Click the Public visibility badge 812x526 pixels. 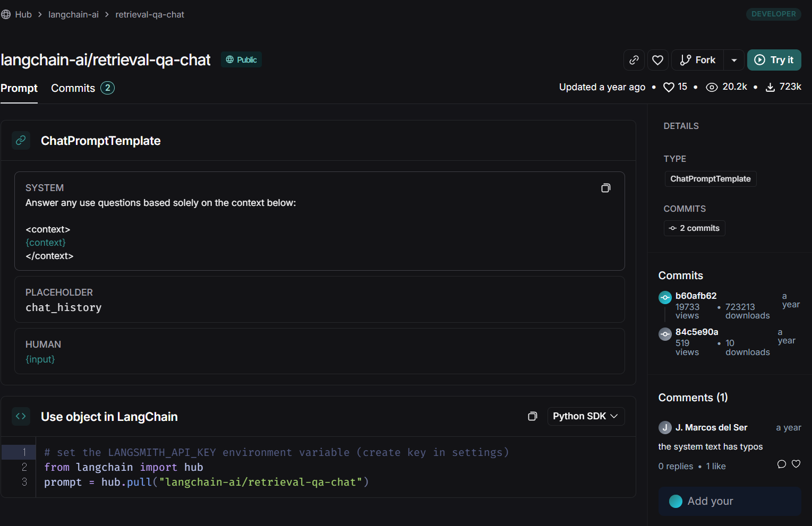pyautogui.click(x=241, y=59)
